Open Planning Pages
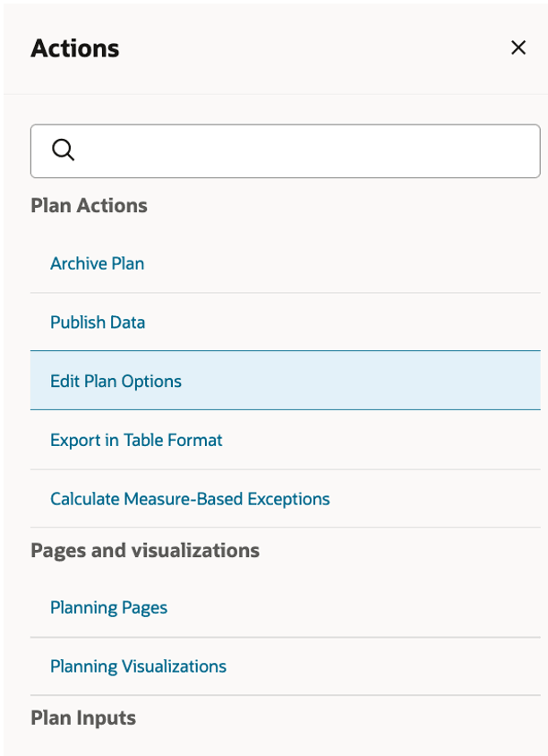 (x=108, y=607)
